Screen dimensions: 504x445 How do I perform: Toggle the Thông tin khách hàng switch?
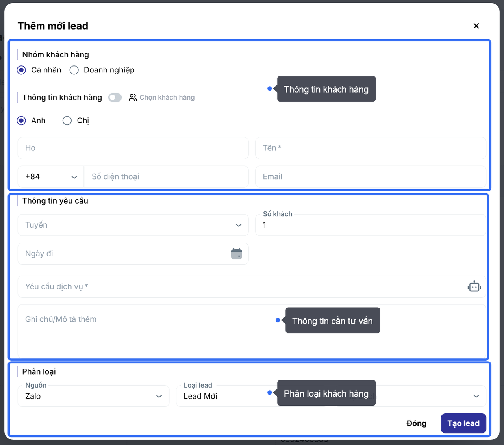point(115,97)
